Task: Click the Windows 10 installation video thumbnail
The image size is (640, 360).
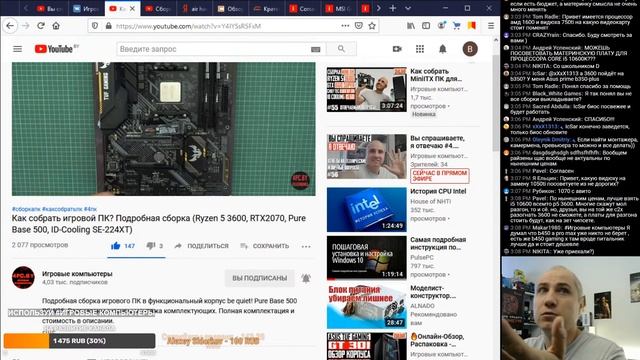Action: tap(367, 258)
